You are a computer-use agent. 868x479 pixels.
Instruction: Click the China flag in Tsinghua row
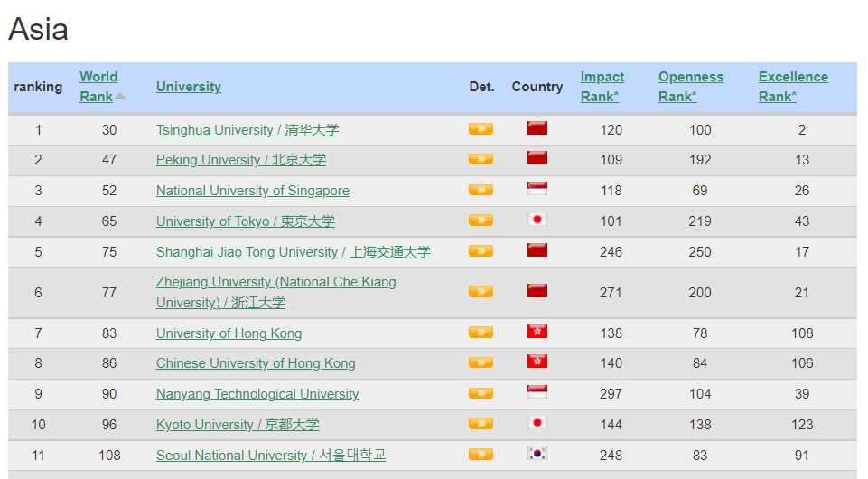[x=537, y=129]
